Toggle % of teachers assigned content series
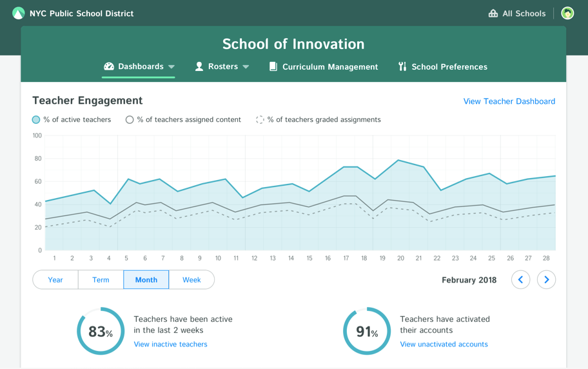Image resolution: width=588 pixels, height=369 pixels. pos(130,120)
